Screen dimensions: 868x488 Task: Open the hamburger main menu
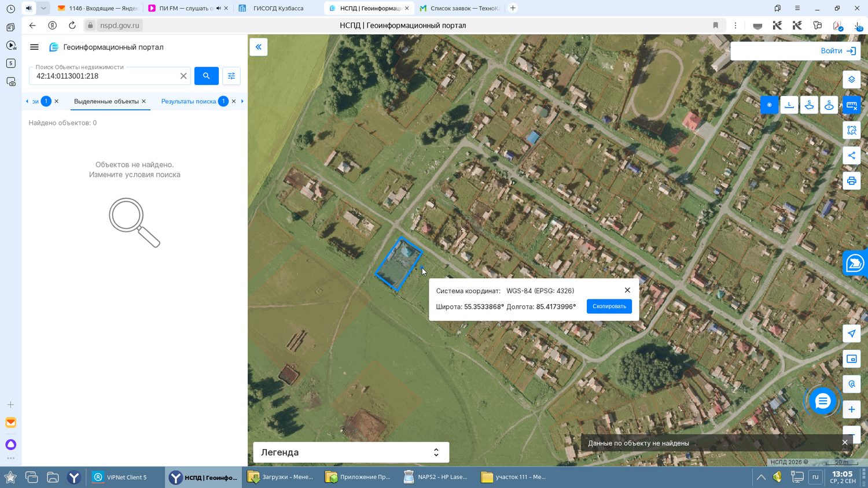(x=34, y=47)
